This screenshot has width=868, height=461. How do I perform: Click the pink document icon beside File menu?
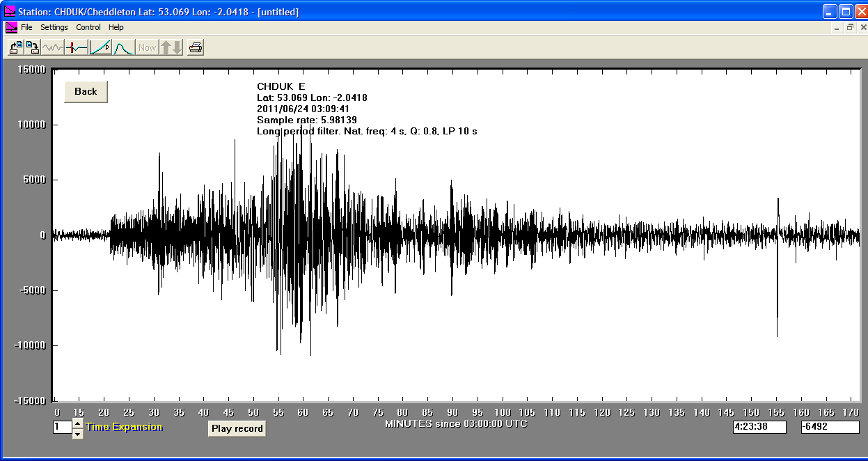[x=12, y=27]
